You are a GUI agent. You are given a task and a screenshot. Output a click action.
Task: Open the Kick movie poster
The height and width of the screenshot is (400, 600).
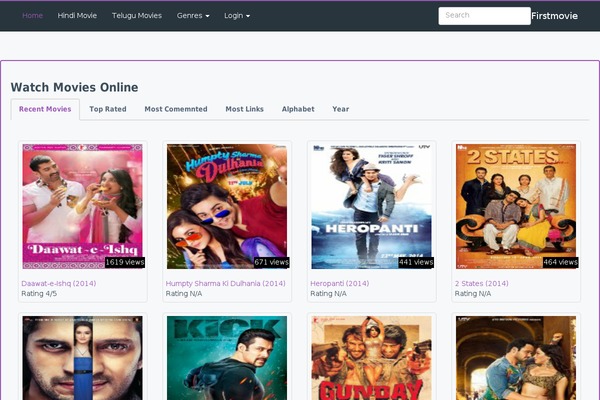227,358
